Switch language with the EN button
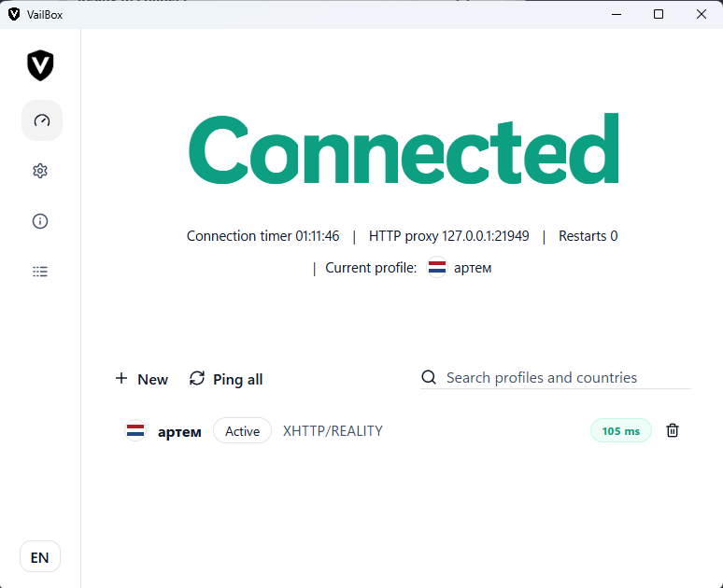Viewport: 723px width, 588px height. pos(40,556)
